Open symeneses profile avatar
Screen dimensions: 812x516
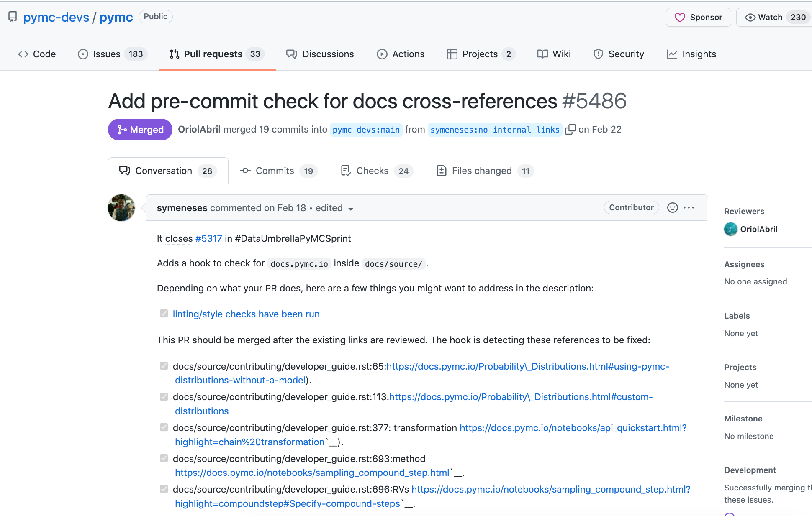121,208
